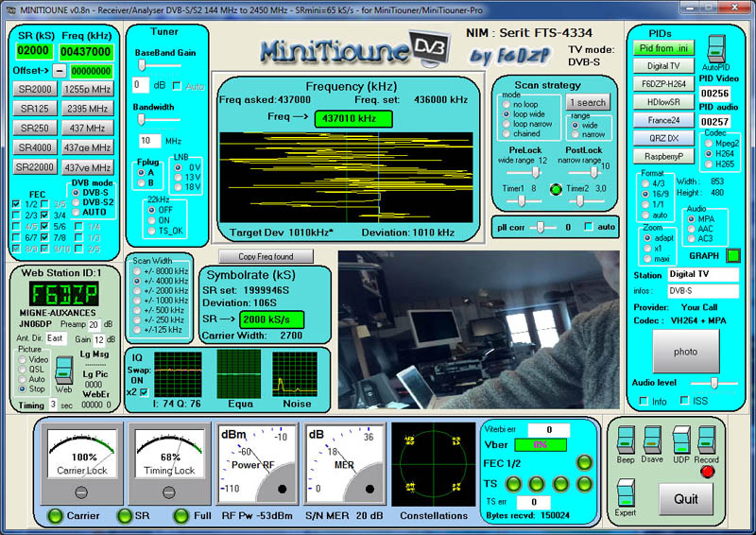Select LNB 13V radio button
The width and height of the screenshot is (756, 535).
[178, 178]
